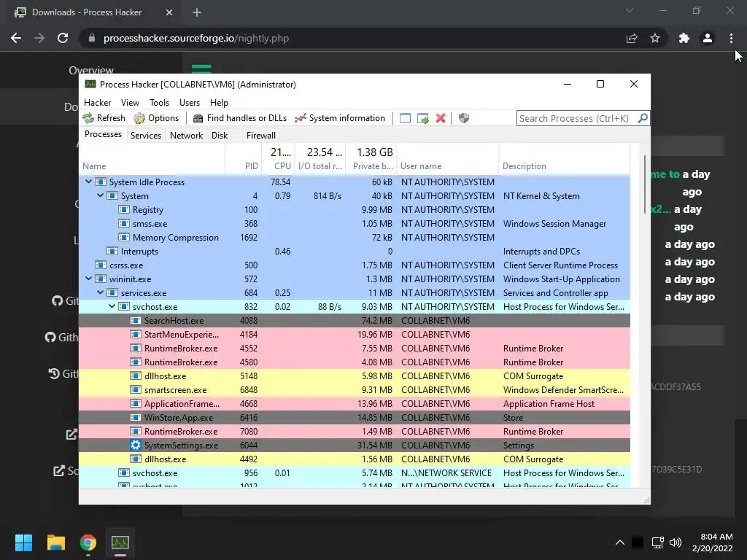
Task: Collapse the services.exe tree node
Action: click(x=100, y=293)
